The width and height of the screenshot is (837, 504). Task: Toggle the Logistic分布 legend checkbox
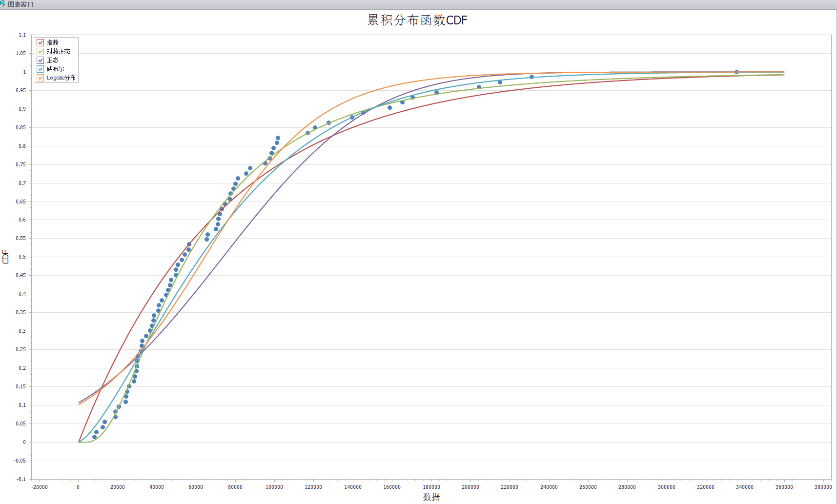coord(41,78)
